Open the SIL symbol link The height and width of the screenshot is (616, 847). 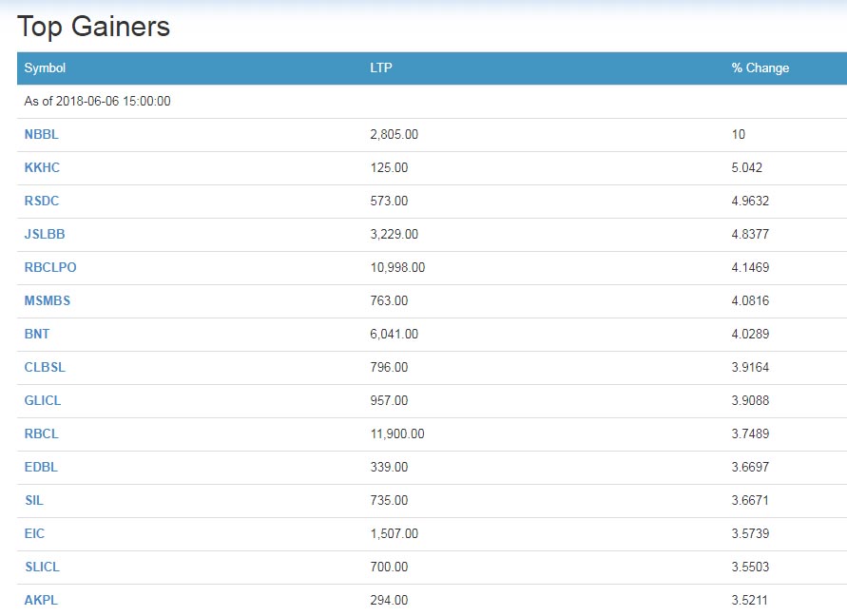coord(34,500)
